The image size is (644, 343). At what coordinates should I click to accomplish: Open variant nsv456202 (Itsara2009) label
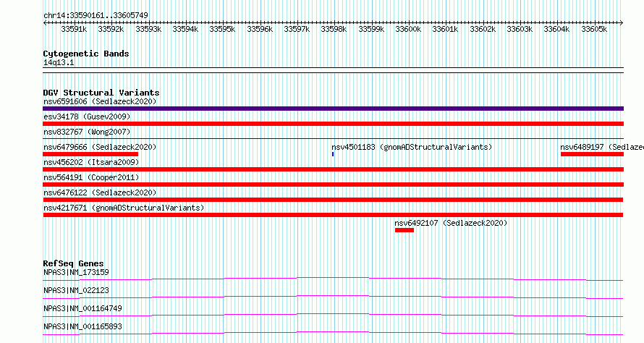click(x=91, y=162)
